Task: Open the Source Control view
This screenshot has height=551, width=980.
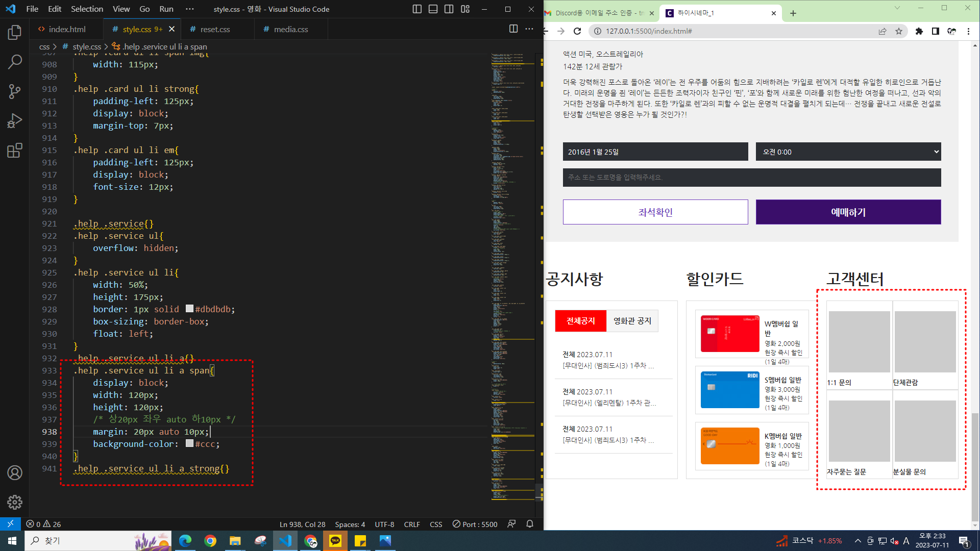Action: (x=15, y=92)
